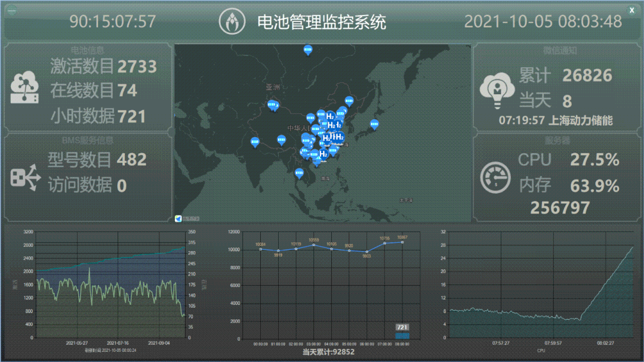Click the 服务器 panel heading

(x=557, y=140)
